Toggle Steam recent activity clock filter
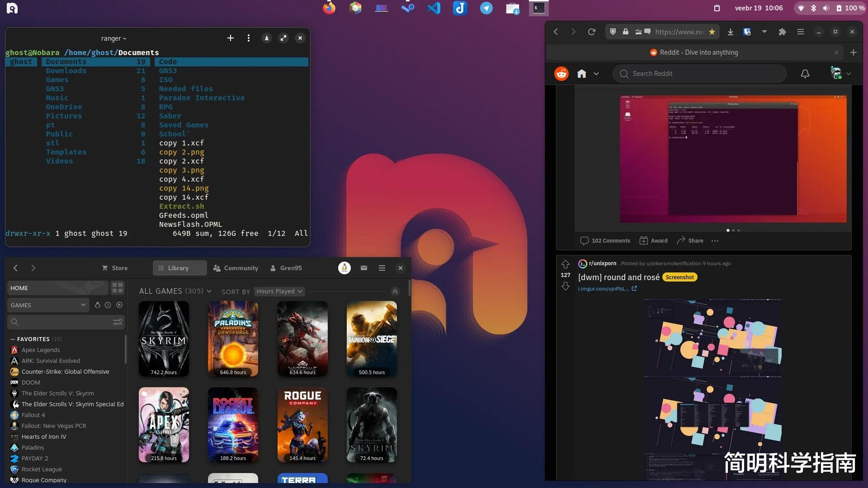Screen dimensions: 868x488 pyautogui.click(x=108, y=305)
